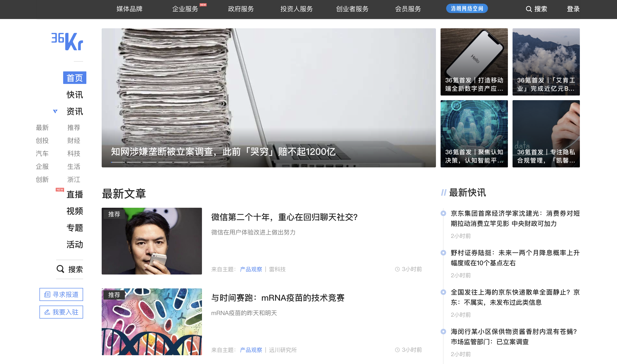This screenshot has width=617, height=364.
Task: Open 创业者服务 menu
Action: pos(352,9)
